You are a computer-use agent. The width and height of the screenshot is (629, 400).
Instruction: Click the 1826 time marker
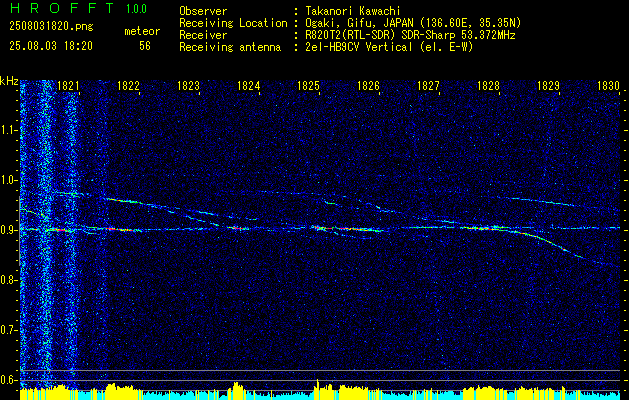pyautogui.click(x=368, y=85)
